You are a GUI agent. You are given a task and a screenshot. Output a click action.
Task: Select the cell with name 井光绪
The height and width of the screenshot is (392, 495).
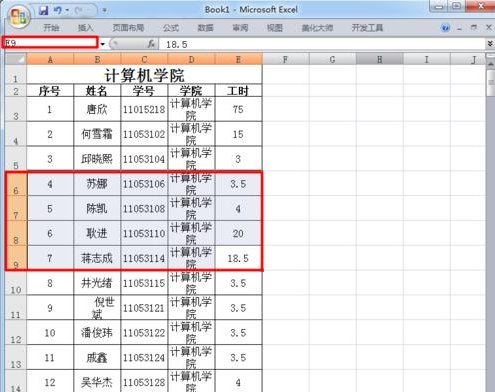pos(97,283)
